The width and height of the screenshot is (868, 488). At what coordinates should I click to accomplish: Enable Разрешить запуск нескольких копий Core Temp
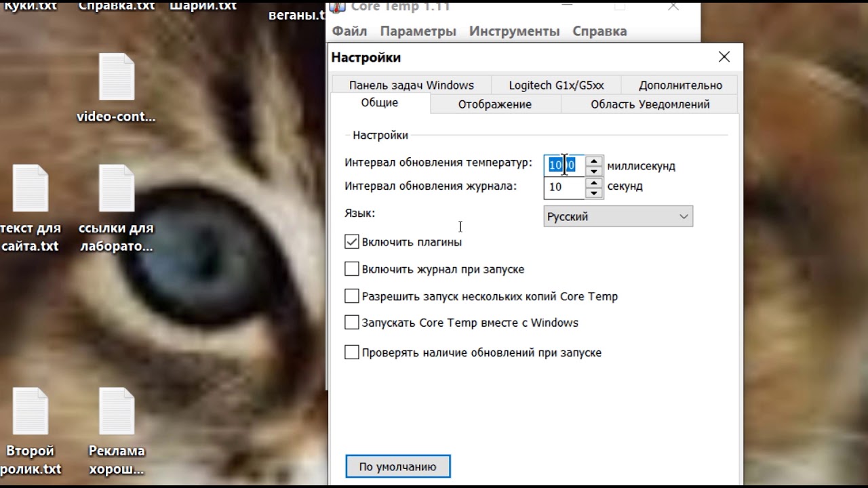(x=351, y=296)
